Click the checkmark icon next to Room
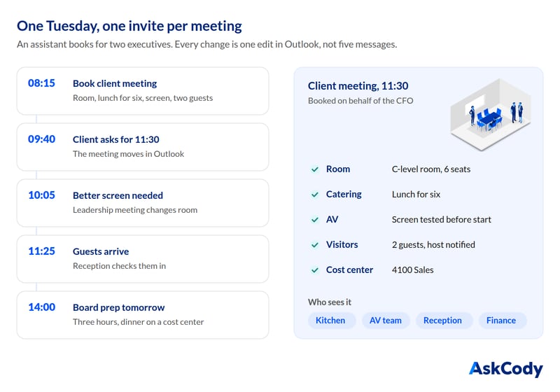 point(314,169)
